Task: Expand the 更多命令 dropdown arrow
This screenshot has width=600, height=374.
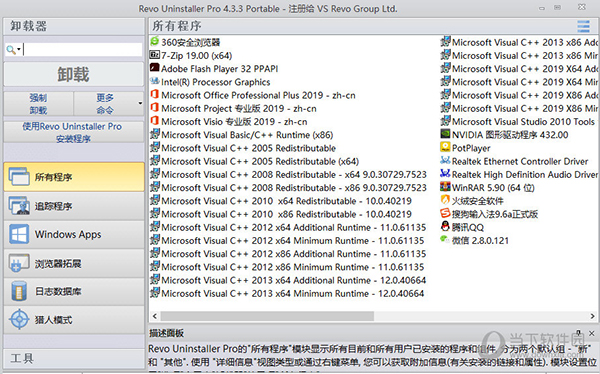Action: pos(140,103)
